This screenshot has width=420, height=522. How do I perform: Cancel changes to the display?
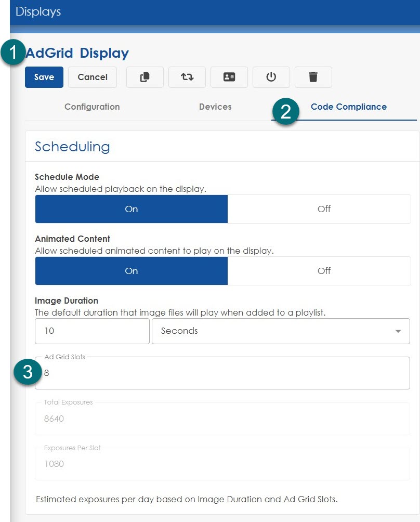92,77
